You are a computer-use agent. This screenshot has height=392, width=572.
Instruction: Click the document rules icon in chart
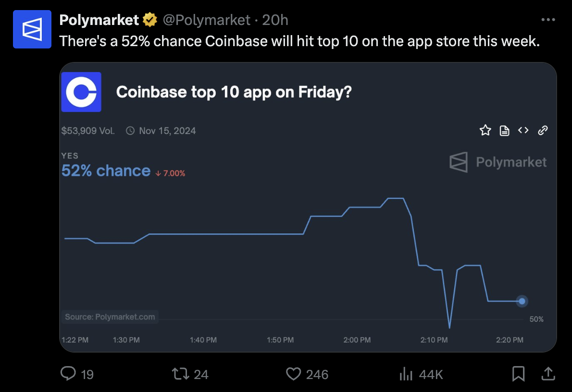(x=505, y=130)
